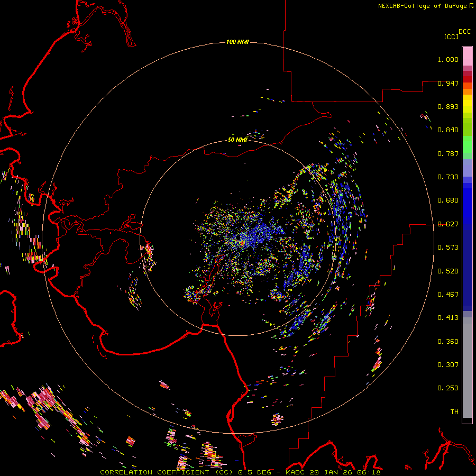Image resolution: width=476 pixels, height=476 pixels.
Task: Click the [CC] legend heading
Action: coord(451,36)
